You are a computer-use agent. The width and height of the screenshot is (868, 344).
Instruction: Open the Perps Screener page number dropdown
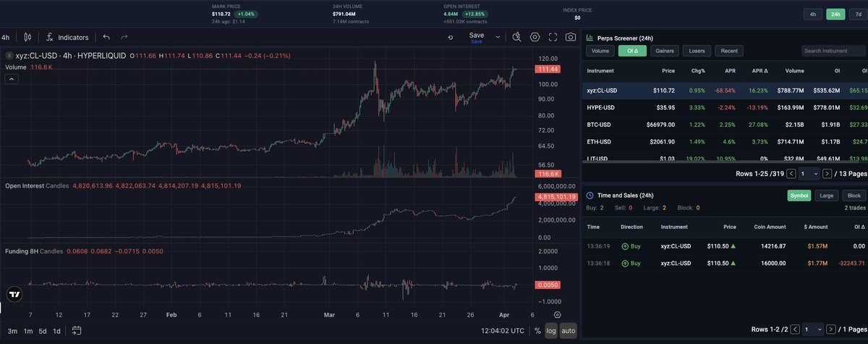tap(814, 173)
